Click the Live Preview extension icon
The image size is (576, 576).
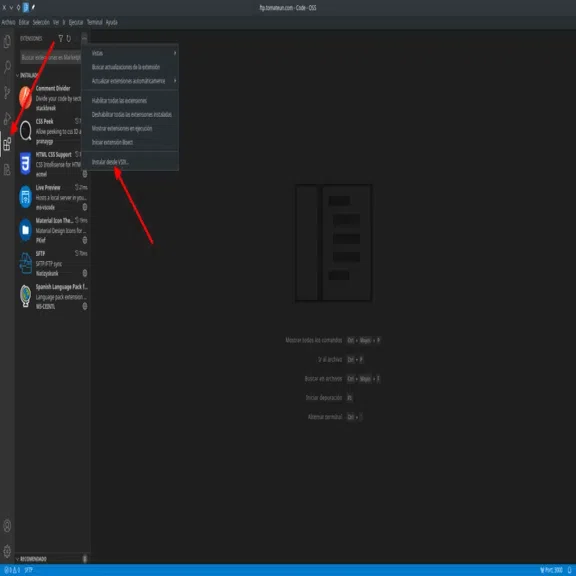(x=25, y=197)
